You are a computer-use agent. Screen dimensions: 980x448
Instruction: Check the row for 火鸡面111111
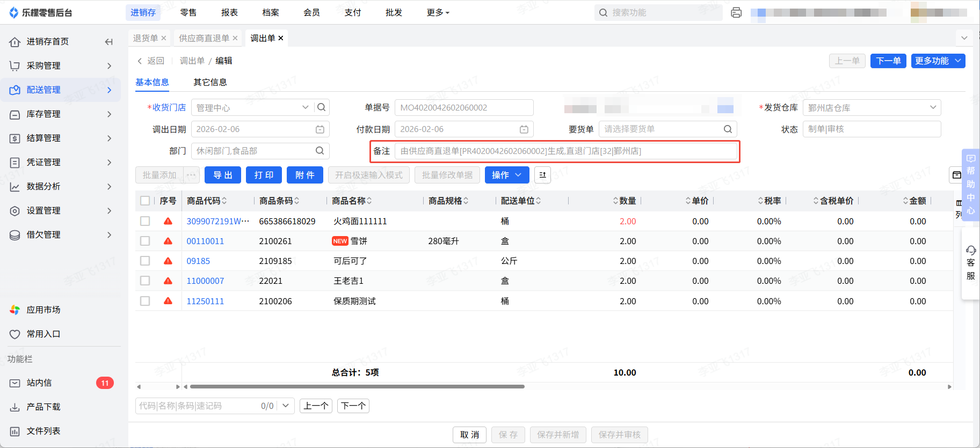[145, 221]
